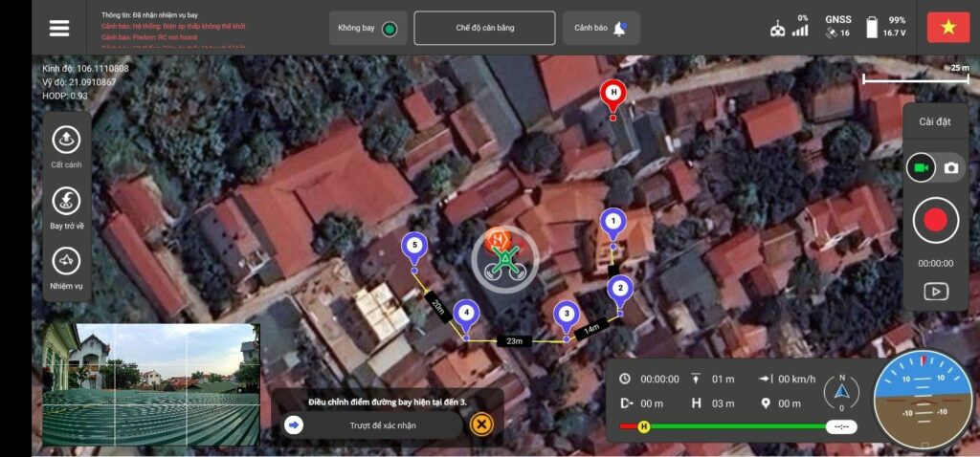Click the Vỹ độ latitude coordinate text

78,82
